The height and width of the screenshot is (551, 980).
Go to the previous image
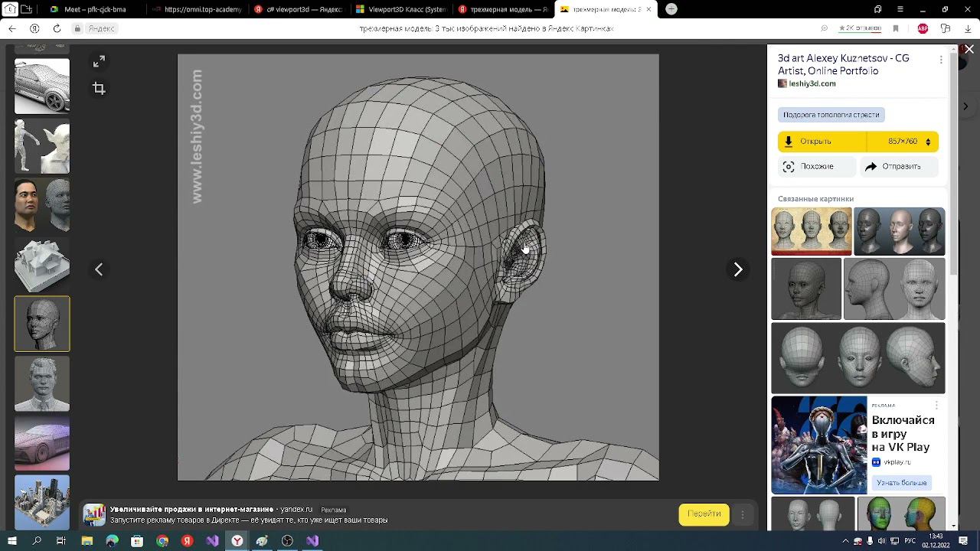(x=99, y=269)
